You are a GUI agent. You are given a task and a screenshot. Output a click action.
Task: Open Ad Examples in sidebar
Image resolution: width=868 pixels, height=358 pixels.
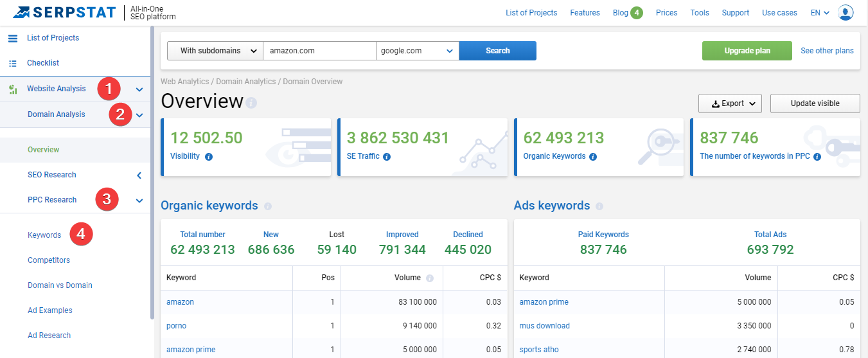[x=50, y=310]
